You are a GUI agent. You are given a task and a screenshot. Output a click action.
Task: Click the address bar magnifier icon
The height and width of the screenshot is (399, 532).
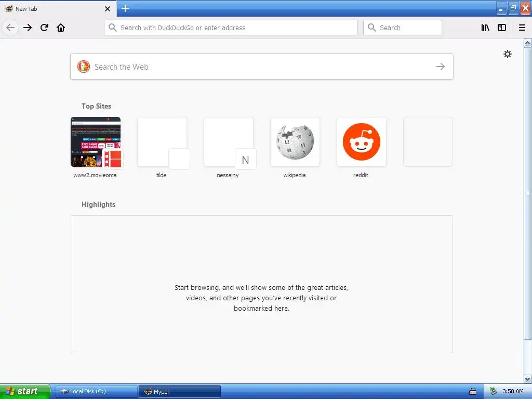[x=113, y=28]
